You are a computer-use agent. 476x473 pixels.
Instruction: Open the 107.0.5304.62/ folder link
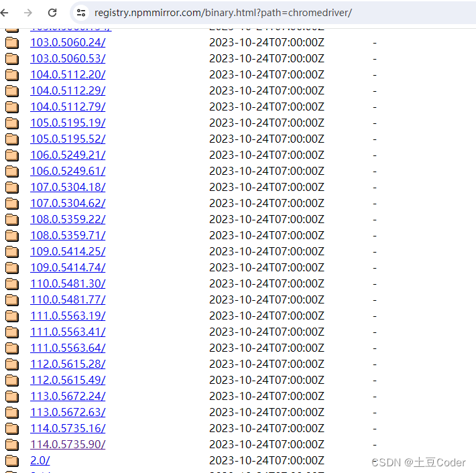pyautogui.click(x=68, y=203)
